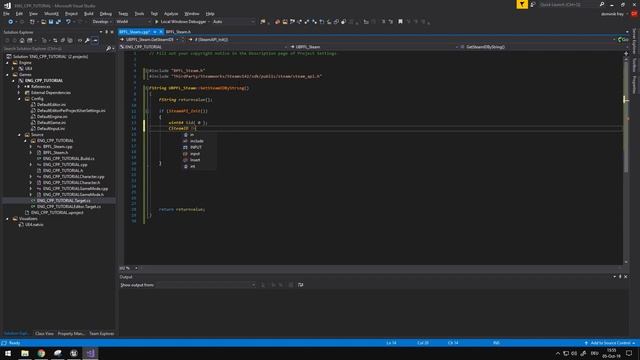Image resolution: width=640 pixels, height=360 pixels.
Task: Collapse the Source folder
Action: tap(19, 135)
